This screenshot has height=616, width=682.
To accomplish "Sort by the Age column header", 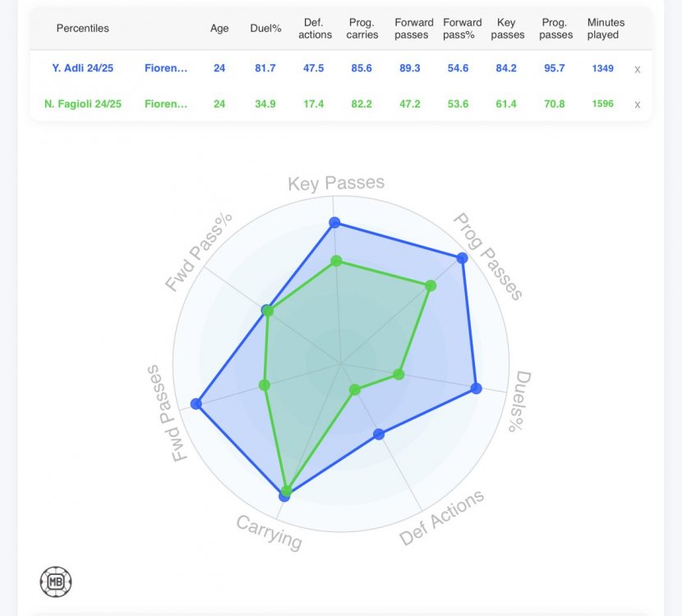I will coord(219,28).
